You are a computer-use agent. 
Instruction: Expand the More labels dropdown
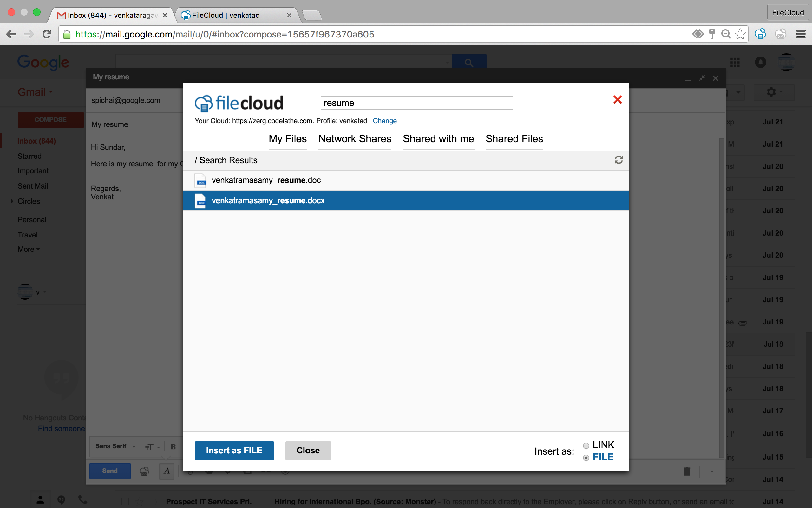click(29, 249)
